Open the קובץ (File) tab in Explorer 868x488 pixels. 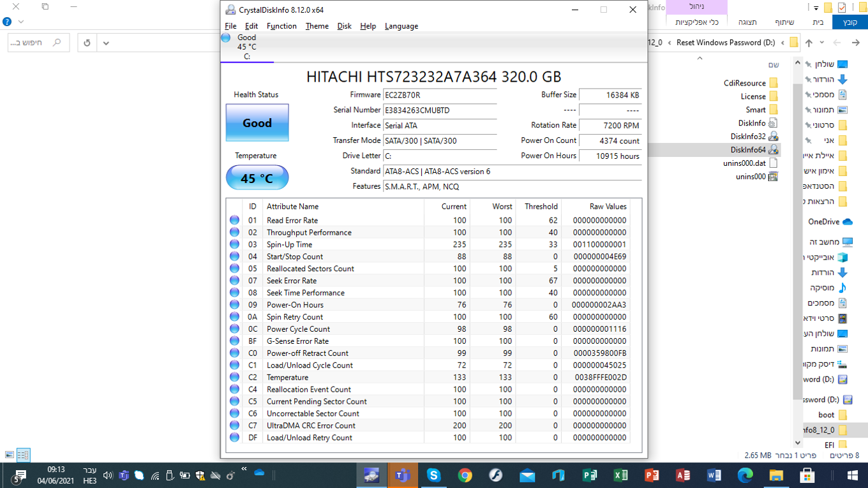tap(850, 22)
